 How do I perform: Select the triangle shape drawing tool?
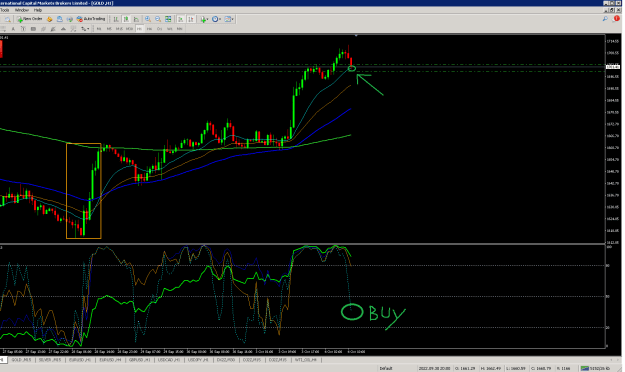pyautogui.click(x=63, y=29)
